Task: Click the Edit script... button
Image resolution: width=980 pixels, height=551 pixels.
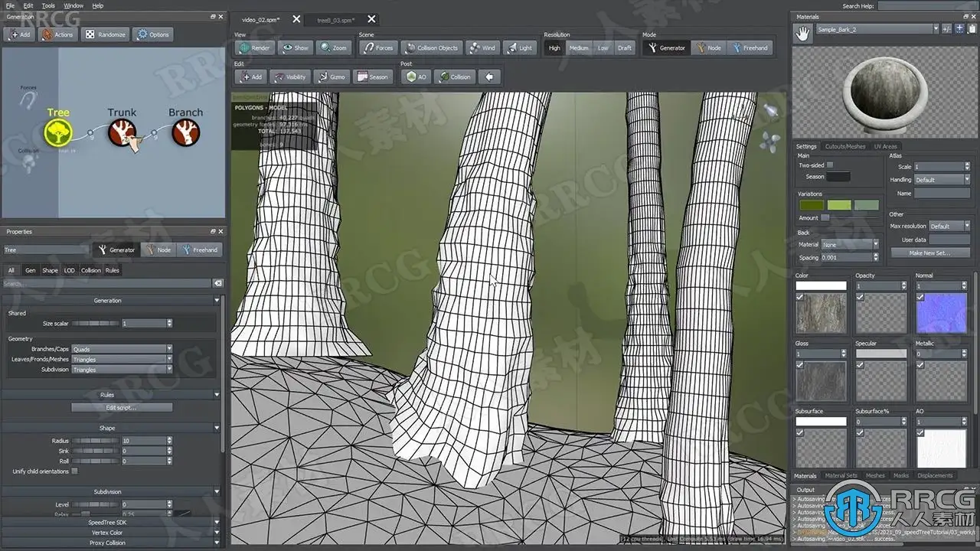Action: pos(122,407)
